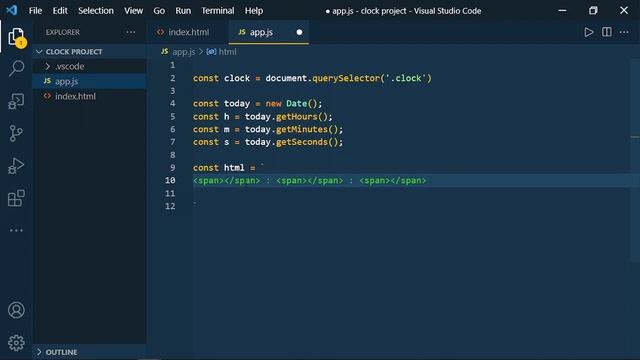Open the Manage gear menu

pos(16,343)
